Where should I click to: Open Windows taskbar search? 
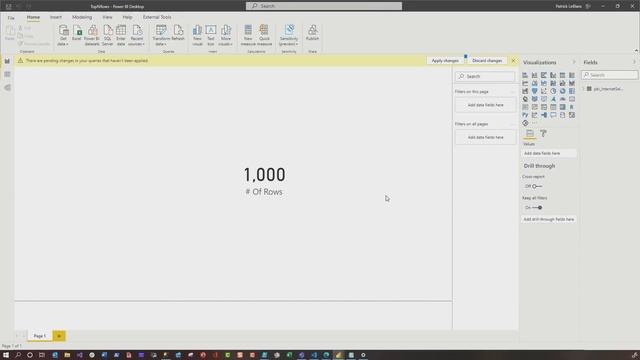18,355
